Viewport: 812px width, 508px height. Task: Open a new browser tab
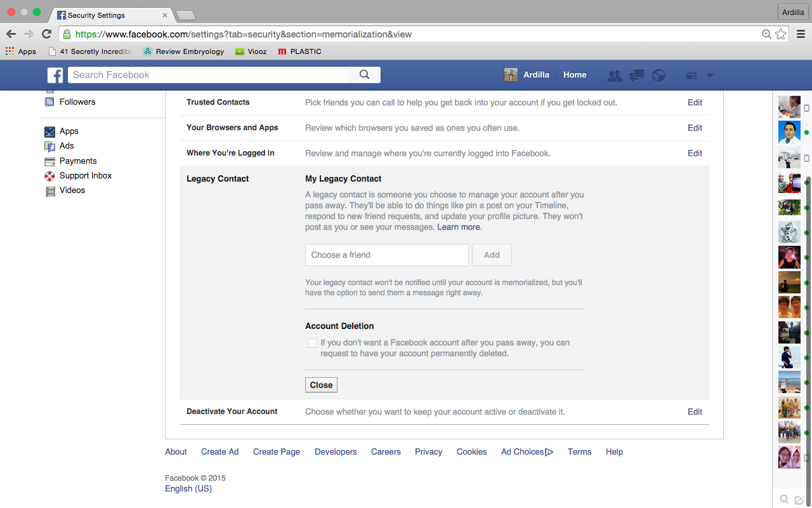[x=185, y=15]
